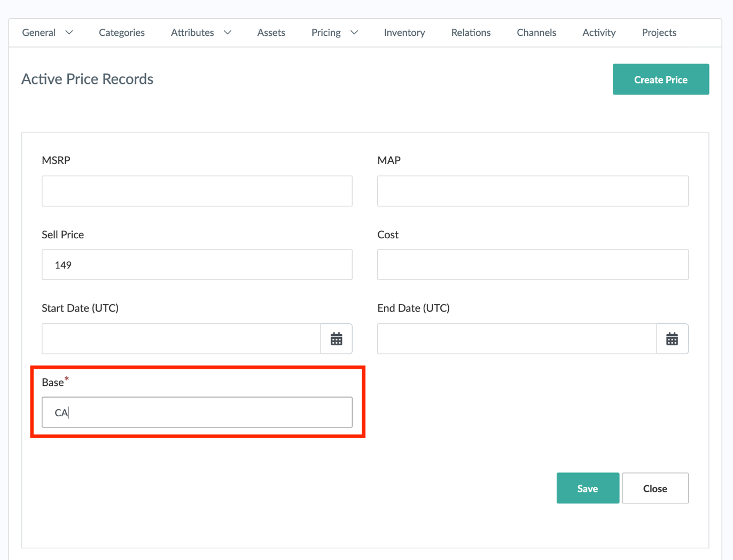Image resolution: width=733 pixels, height=560 pixels.
Task: Focus the MSRP input field
Action: [197, 191]
